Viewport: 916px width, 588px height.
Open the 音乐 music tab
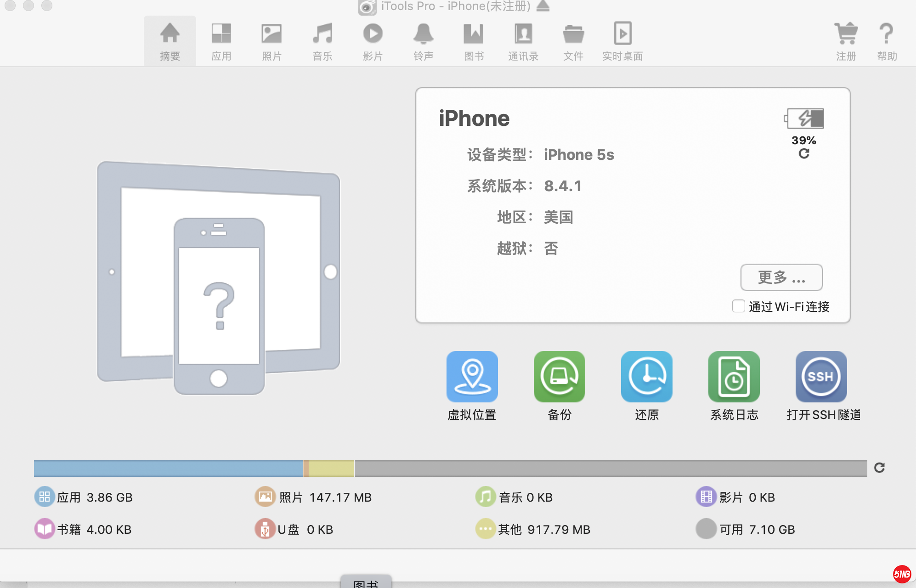322,41
